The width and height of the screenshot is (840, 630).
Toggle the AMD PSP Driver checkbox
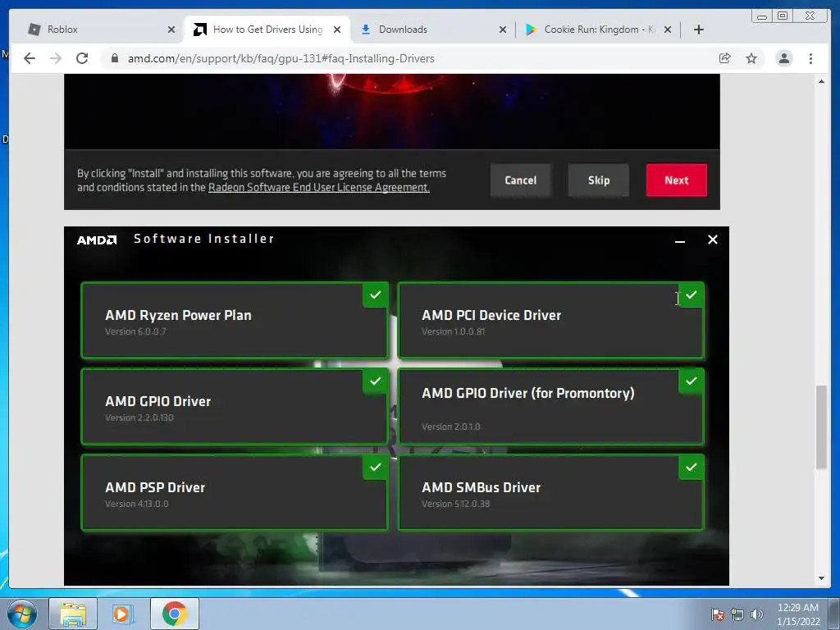(376, 467)
